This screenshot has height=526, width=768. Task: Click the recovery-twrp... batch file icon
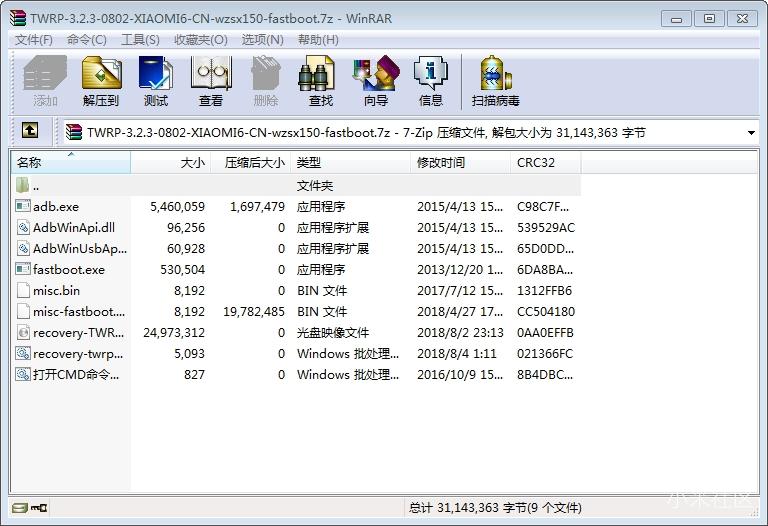(x=23, y=353)
